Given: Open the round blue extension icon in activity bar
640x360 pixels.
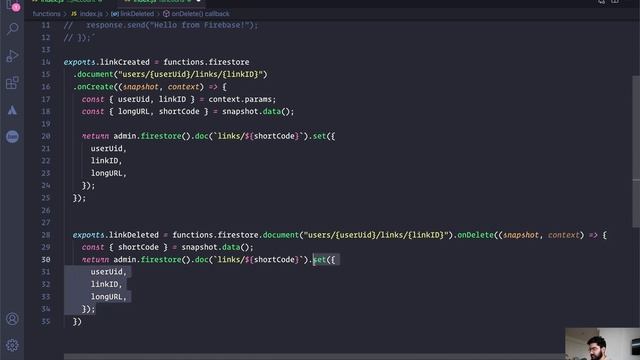Looking at the screenshot, I should pyautogui.click(x=12, y=137).
